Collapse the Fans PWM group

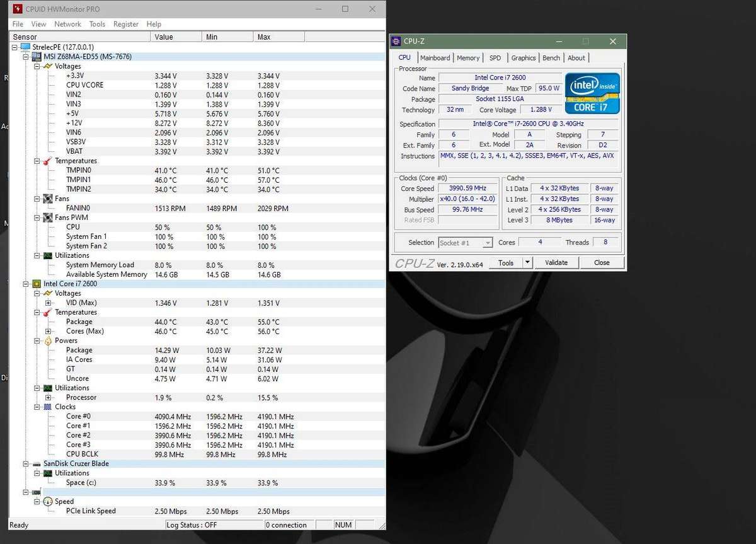[x=37, y=217]
